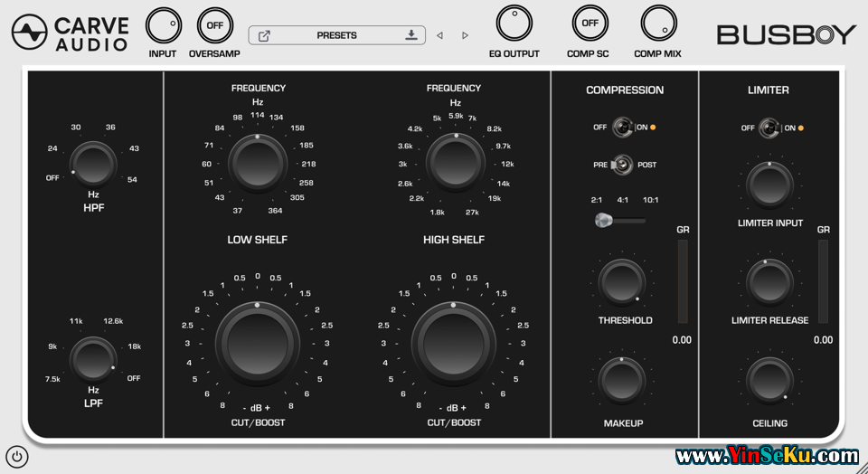
Task: Toggle the COMP SC button
Action: click(x=590, y=24)
